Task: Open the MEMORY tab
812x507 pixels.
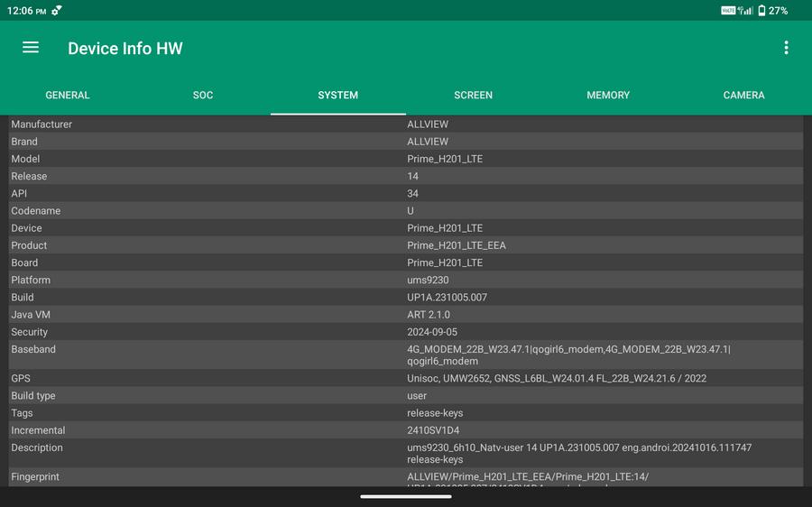Action: pyautogui.click(x=608, y=96)
